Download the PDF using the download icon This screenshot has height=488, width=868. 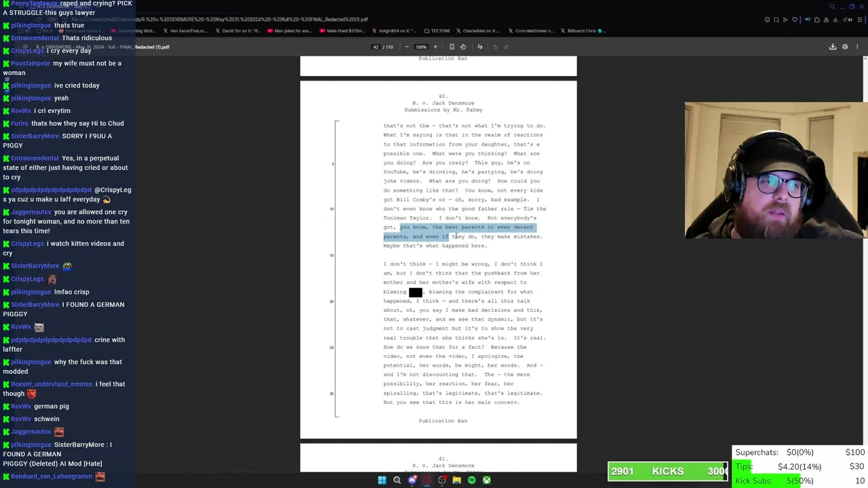[833, 47]
